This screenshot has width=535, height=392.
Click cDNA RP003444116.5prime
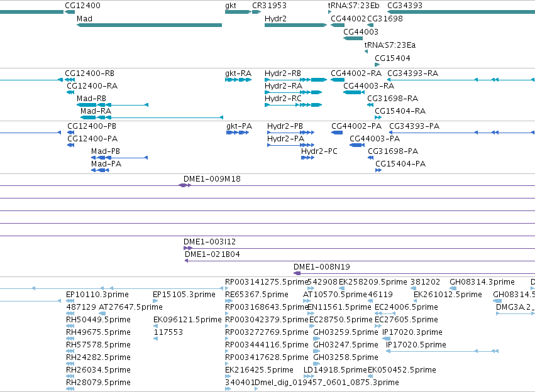267,345
